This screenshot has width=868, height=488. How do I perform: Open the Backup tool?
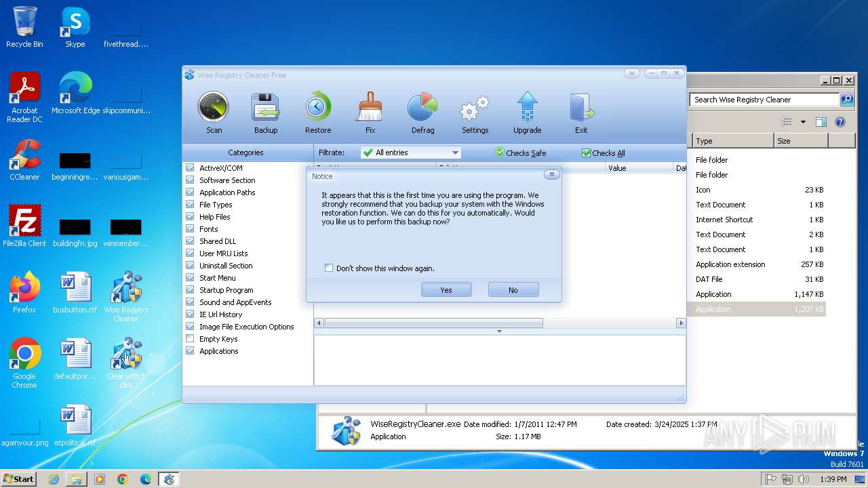[x=266, y=113]
